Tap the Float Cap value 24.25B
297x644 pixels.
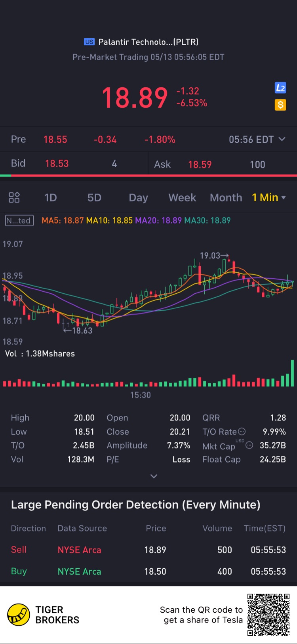[272, 459]
